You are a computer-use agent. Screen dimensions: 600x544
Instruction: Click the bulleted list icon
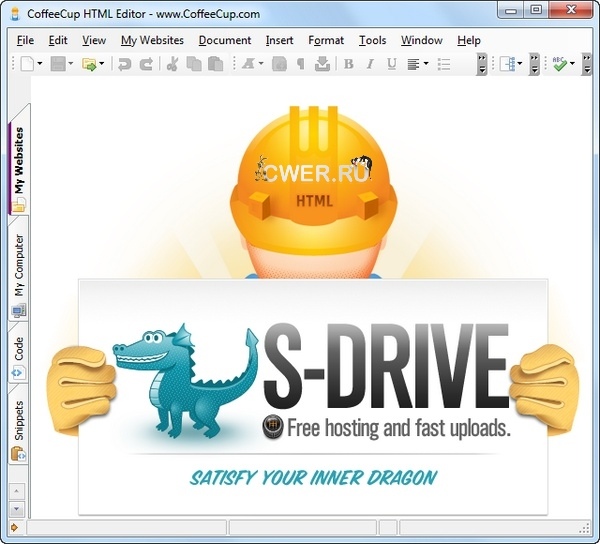coord(444,64)
